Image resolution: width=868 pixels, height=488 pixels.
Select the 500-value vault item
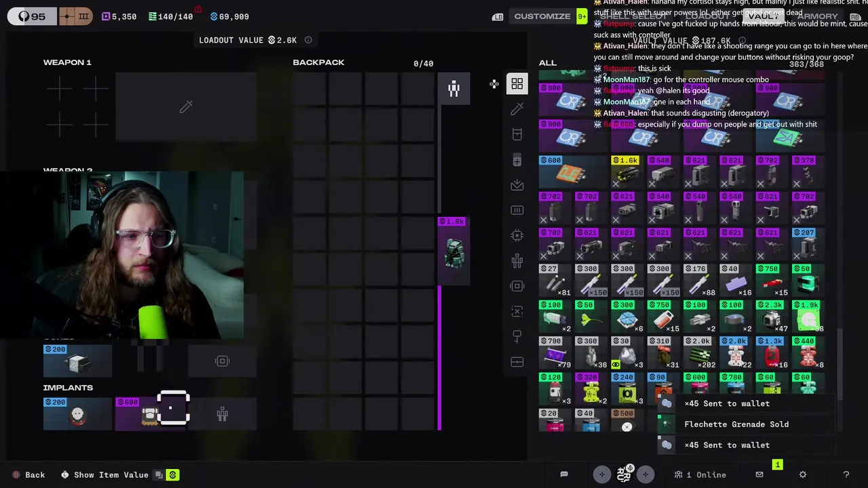[x=627, y=421]
